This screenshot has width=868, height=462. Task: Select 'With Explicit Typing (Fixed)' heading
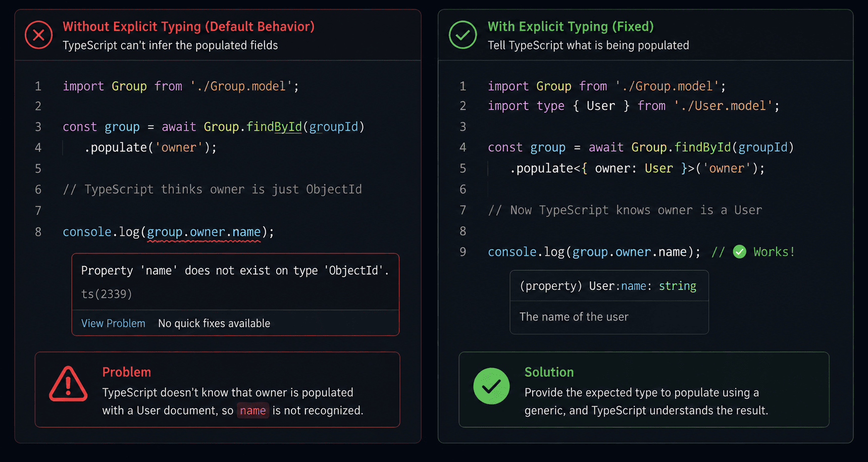point(571,26)
